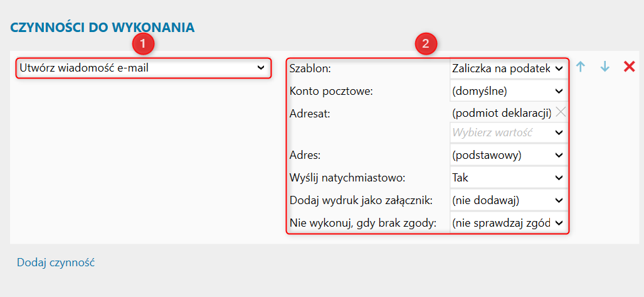Click the red numbered marker 1
Screen dimensions: 644x297
click(x=144, y=44)
